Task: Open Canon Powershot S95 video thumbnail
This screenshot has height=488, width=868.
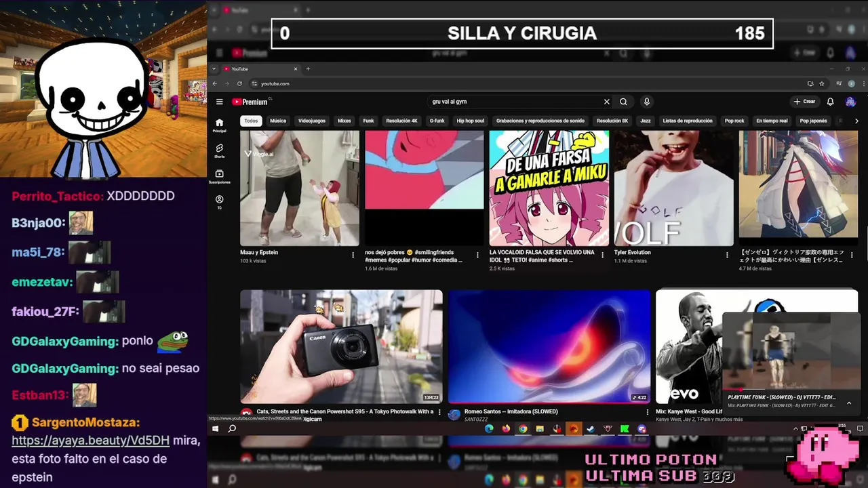Action: [341, 346]
